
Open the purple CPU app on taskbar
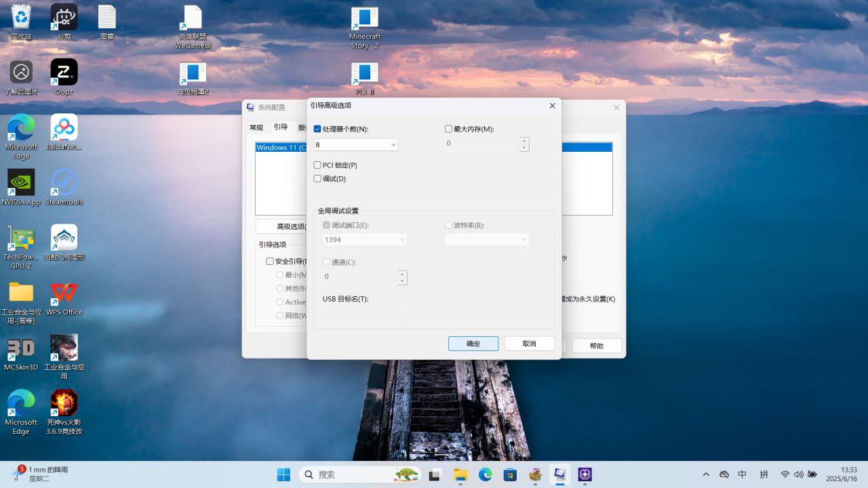[585, 474]
